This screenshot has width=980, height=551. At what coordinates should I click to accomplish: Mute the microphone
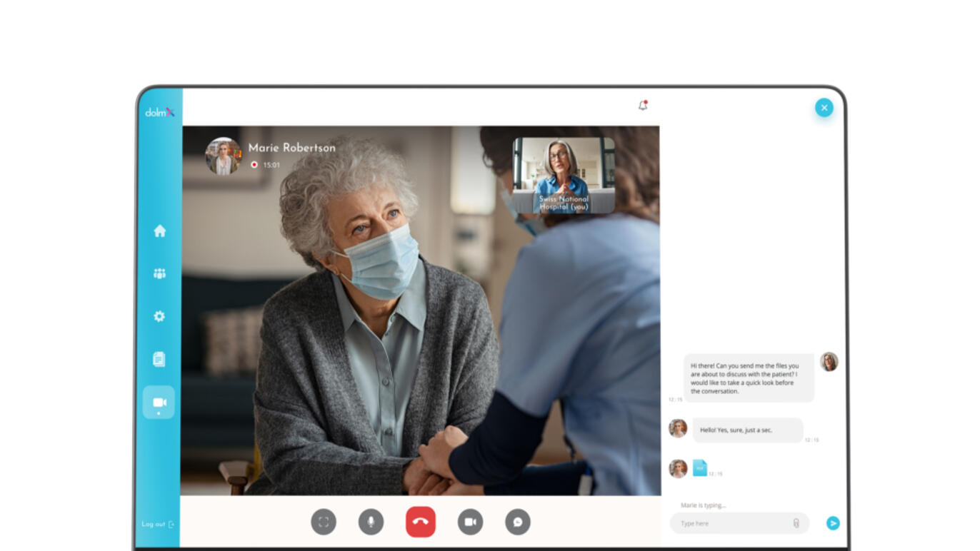coord(371,522)
